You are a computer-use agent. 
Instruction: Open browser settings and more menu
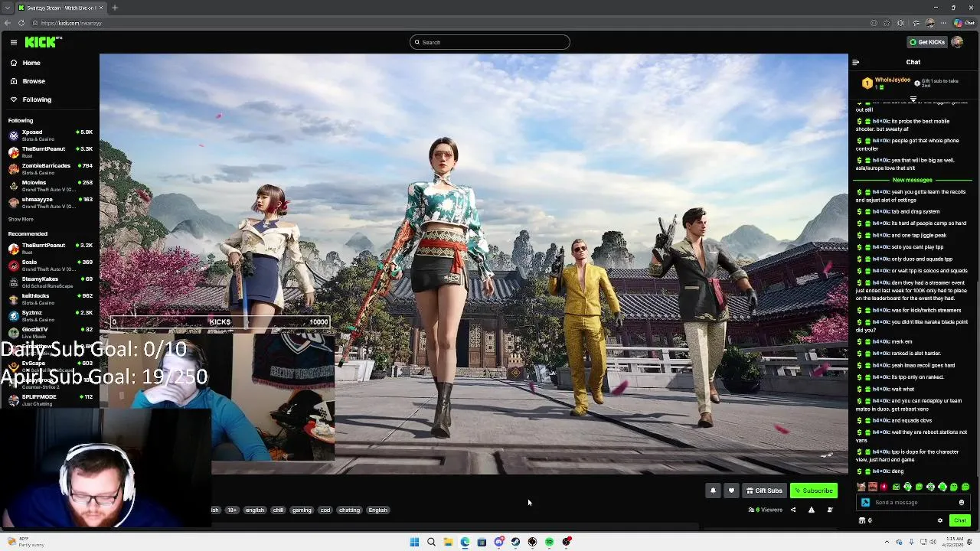[x=942, y=23]
